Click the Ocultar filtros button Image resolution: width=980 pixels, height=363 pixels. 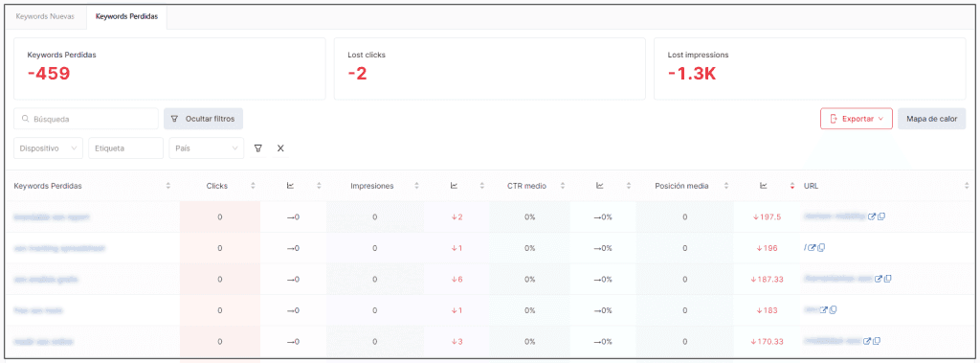[x=203, y=119]
